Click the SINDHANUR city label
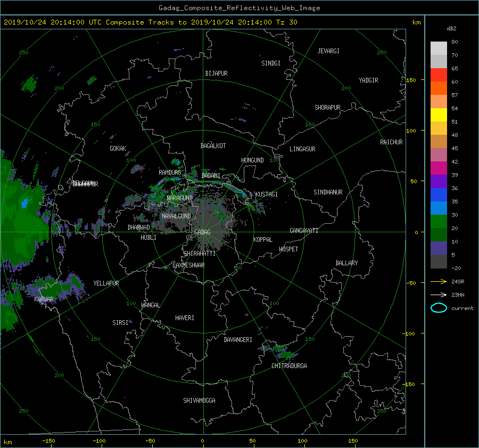Viewport: 479px width, 448px height. (328, 192)
